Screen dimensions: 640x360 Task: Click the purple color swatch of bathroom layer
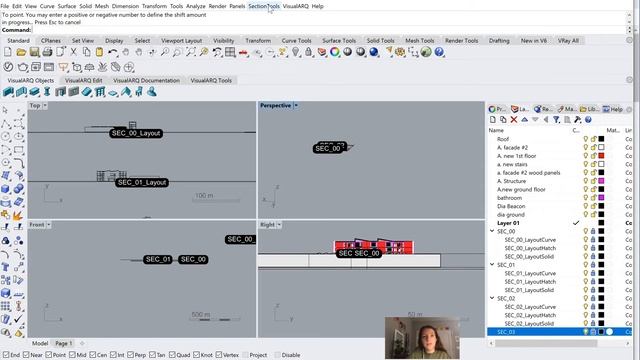click(x=601, y=198)
